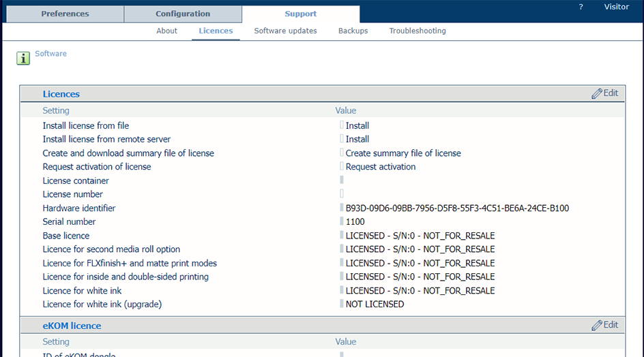Click the Software breadcrumb link
The image size is (644, 357).
(x=50, y=54)
